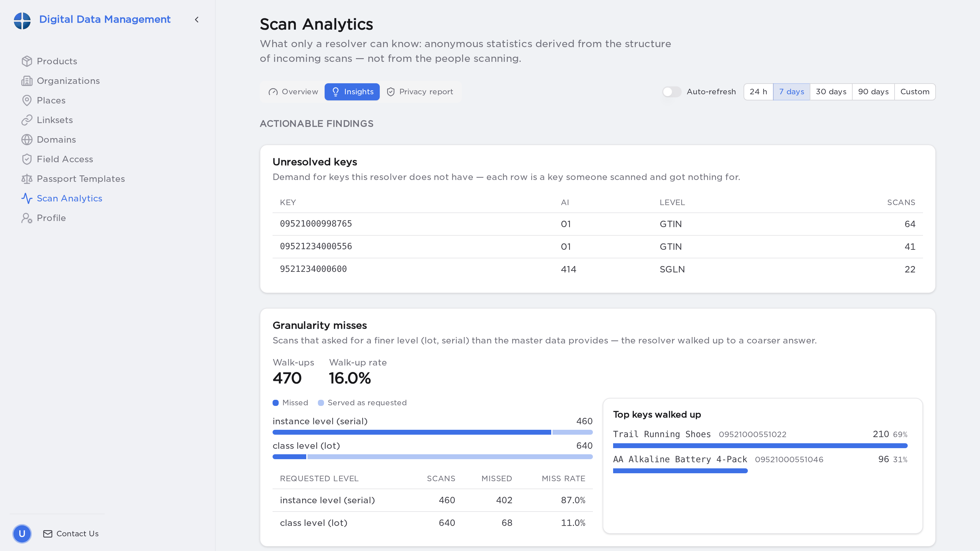Click the Scan Analytics pulse icon
The height and width of the screenshot is (551, 980).
click(x=27, y=198)
